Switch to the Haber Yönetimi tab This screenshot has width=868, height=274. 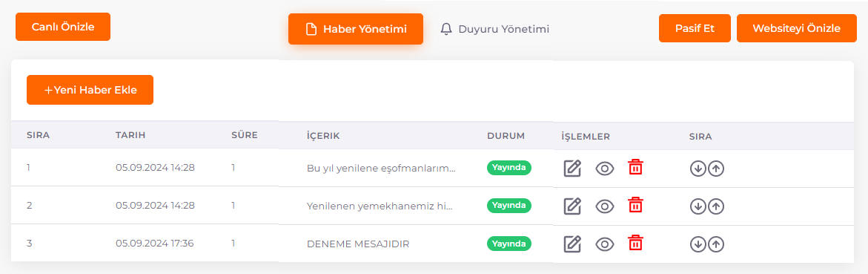pos(356,29)
